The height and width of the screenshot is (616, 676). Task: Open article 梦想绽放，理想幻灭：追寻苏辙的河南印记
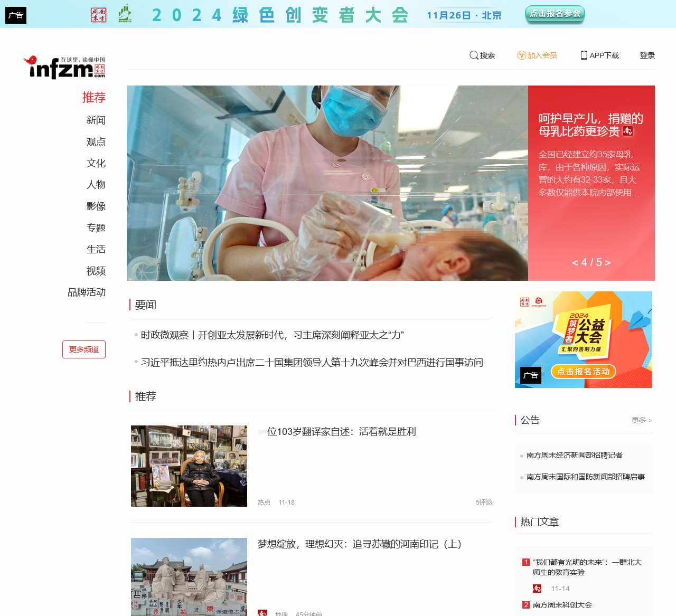tap(360, 544)
